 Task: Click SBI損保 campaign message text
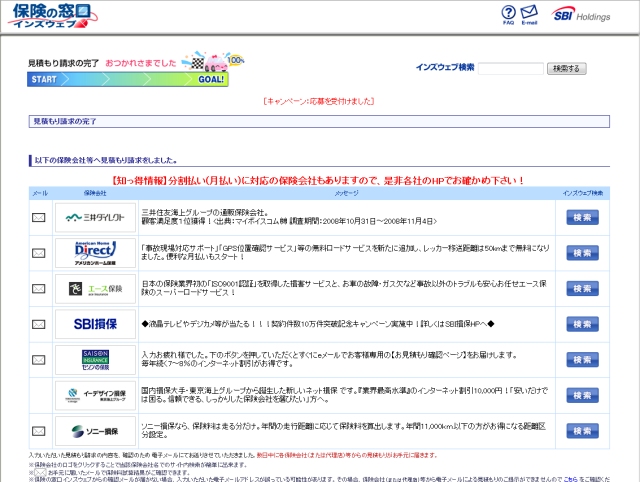[x=318, y=324]
